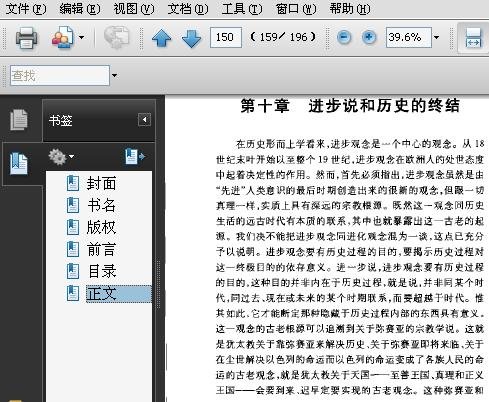Select the 版权 bookmark
489x402 pixels.
tap(101, 227)
